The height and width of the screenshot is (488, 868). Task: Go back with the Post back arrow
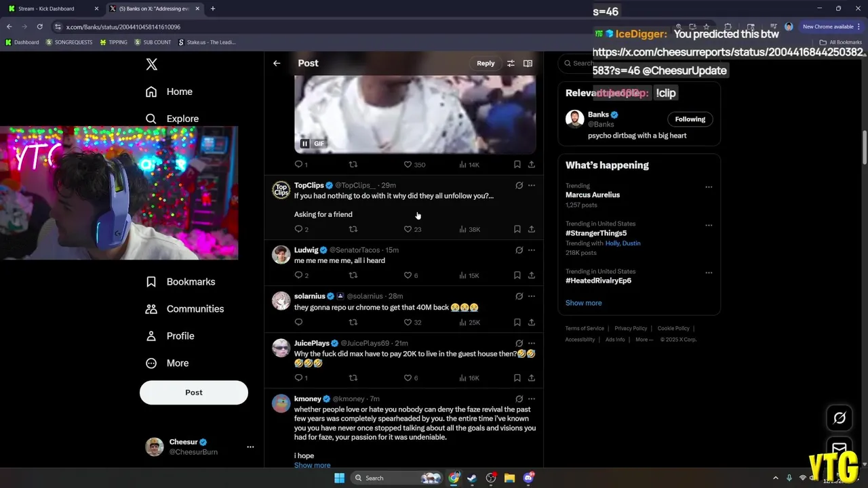coord(277,63)
